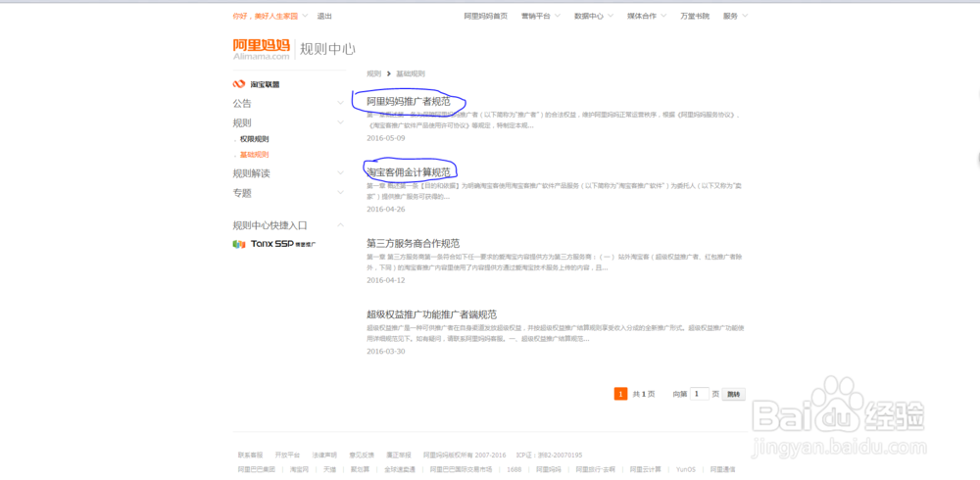The height and width of the screenshot is (480, 980).
Task: Click the 共 1 页 page count text
Action: (644, 395)
